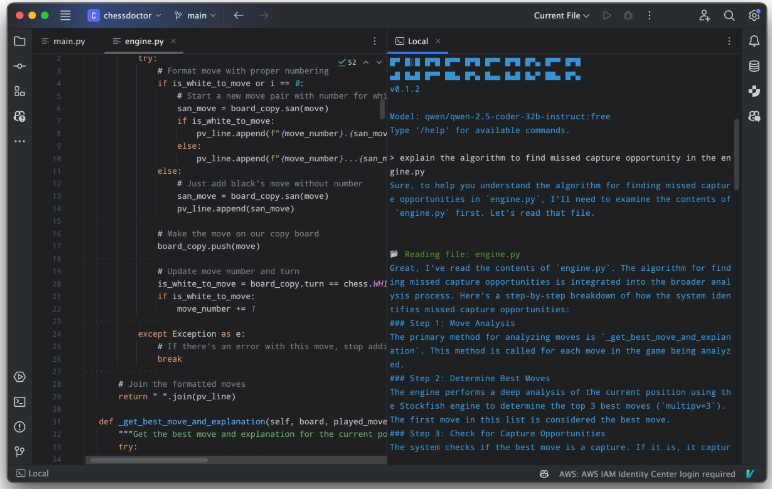Click the editor horizontal scrollbar thumb
The width and height of the screenshot is (772, 489).
[x=149, y=460]
